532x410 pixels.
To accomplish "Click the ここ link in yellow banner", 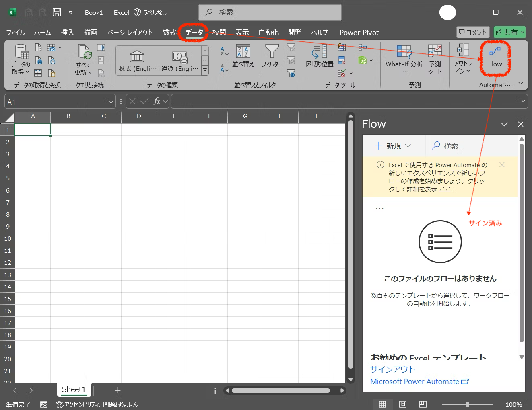I will (445, 189).
